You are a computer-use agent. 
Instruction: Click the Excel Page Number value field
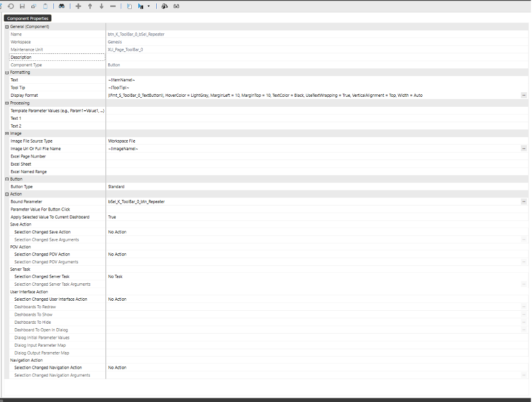click(x=317, y=156)
